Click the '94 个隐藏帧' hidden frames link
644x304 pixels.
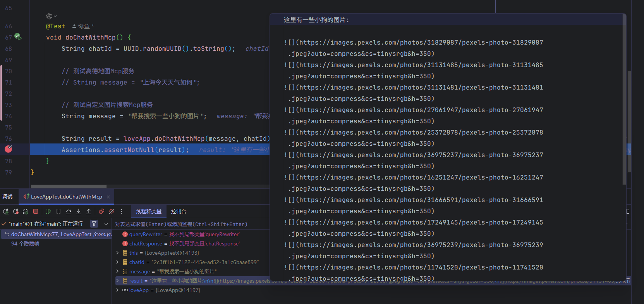click(x=25, y=244)
